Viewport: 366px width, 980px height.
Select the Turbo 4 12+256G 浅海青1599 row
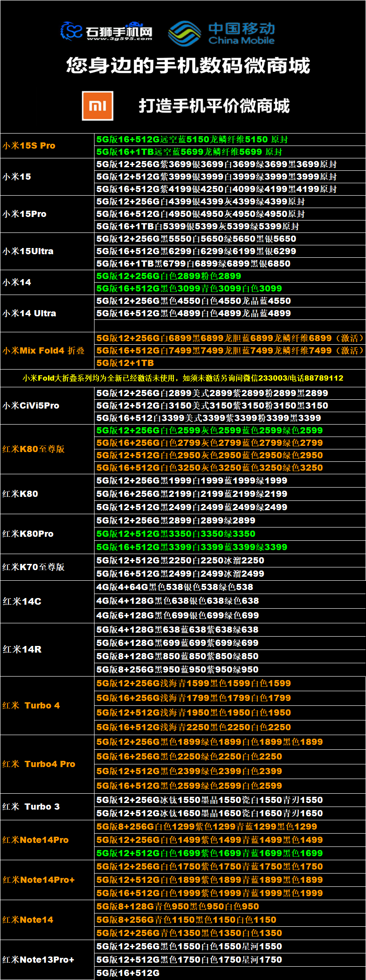tap(230, 684)
